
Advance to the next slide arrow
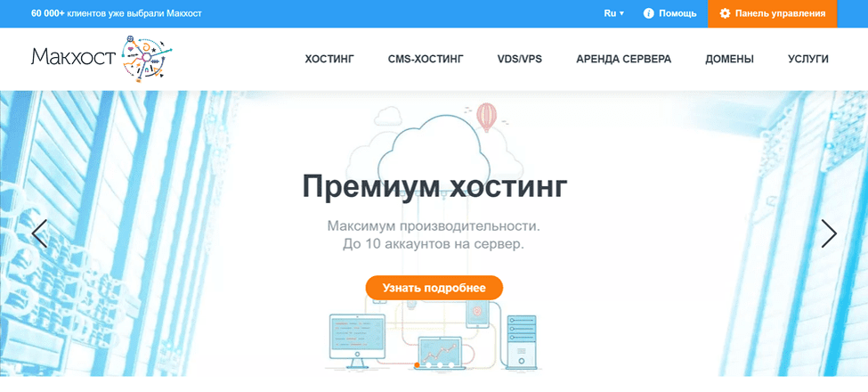click(x=829, y=233)
